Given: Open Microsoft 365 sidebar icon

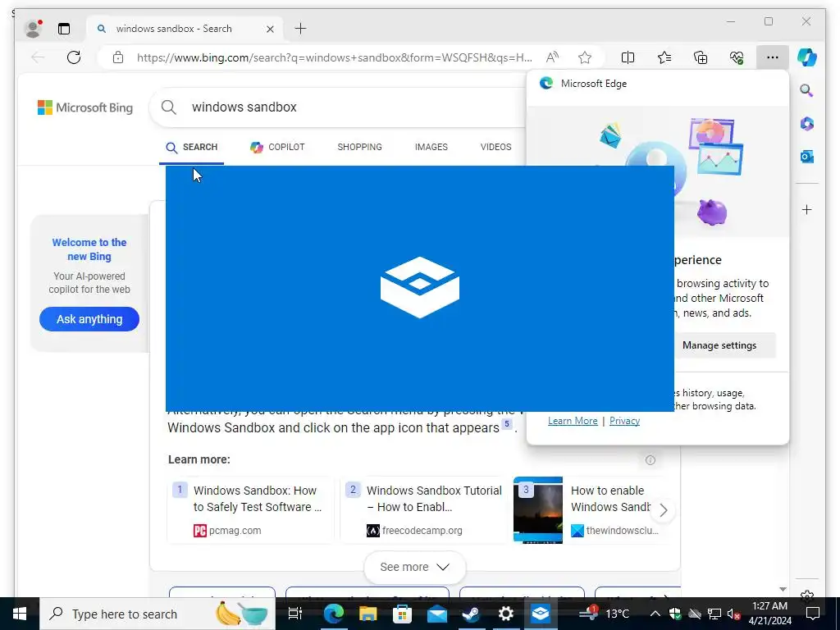Looking at the screenshot, I should pyautogui.click(x=807, y=124).
